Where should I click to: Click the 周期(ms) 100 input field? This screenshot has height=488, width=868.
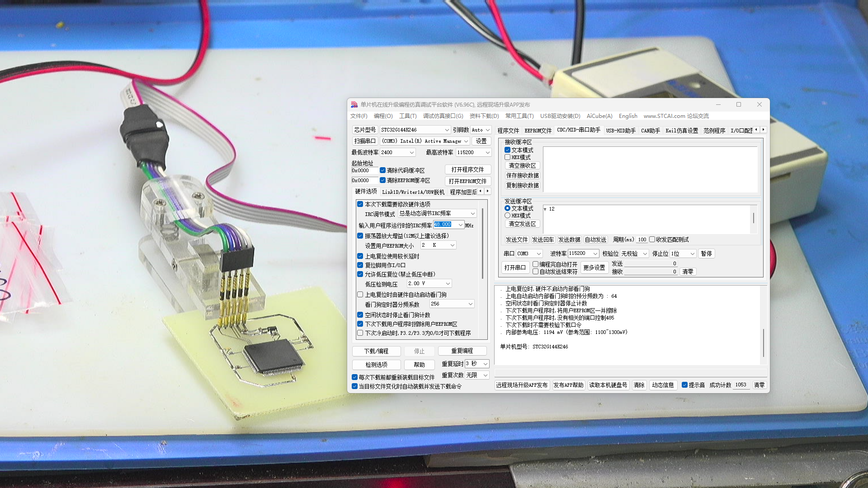(642, 239)
